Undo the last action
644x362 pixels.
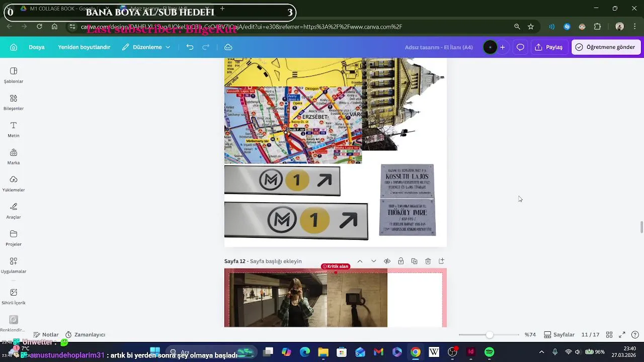point(190,47)
